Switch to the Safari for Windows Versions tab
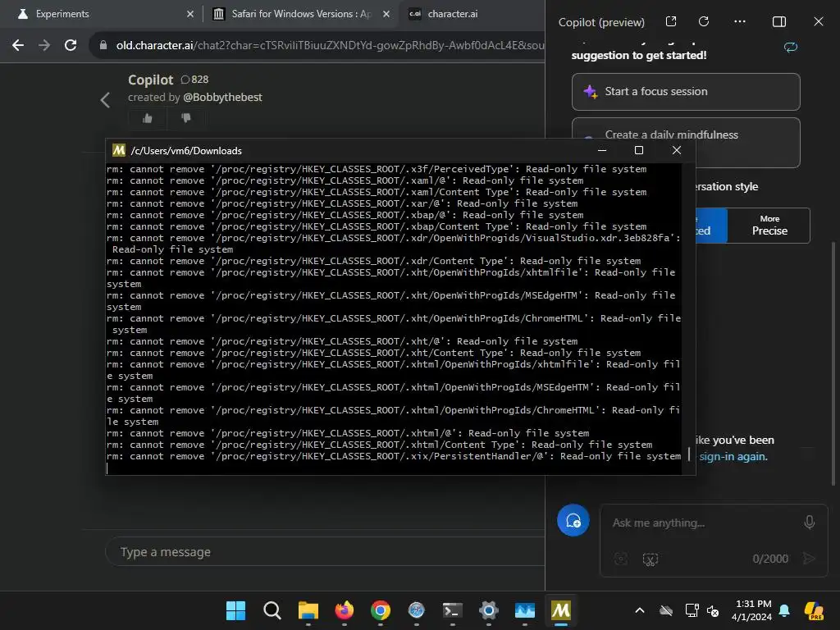Screen dimensions: 840x630 click(302, 14)
